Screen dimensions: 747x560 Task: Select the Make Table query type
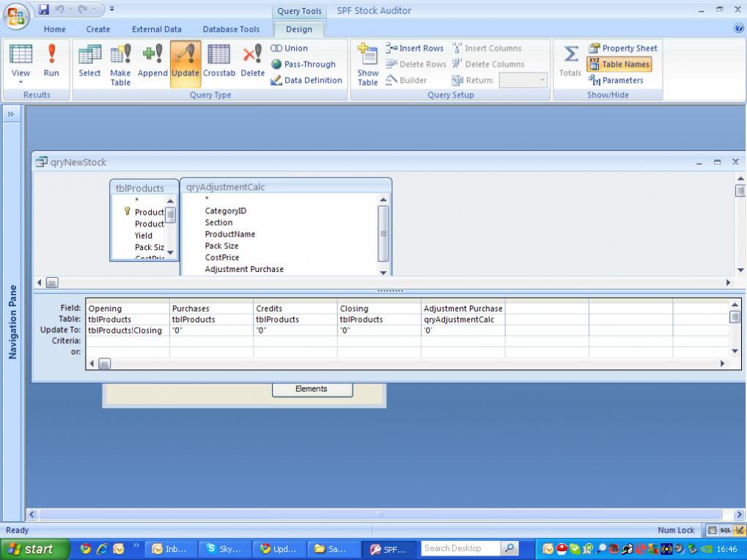pos(120,64)
